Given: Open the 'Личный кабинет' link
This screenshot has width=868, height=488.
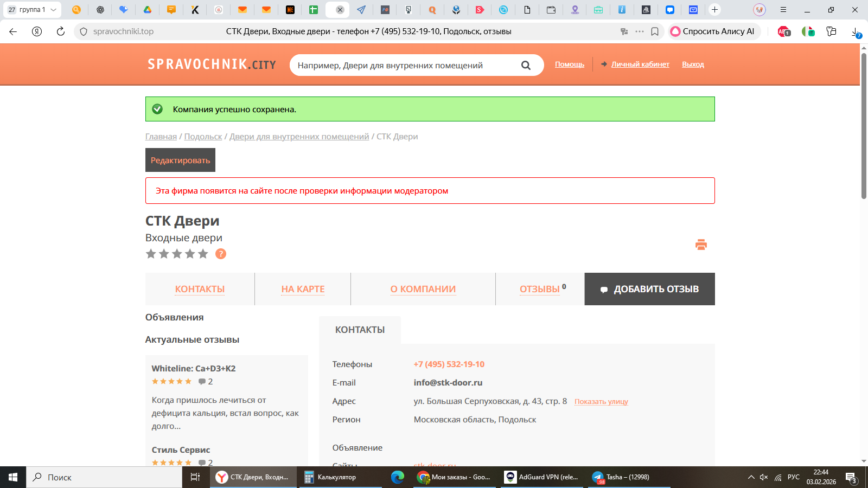Looking at the screenshot, I should coord(640,64).
